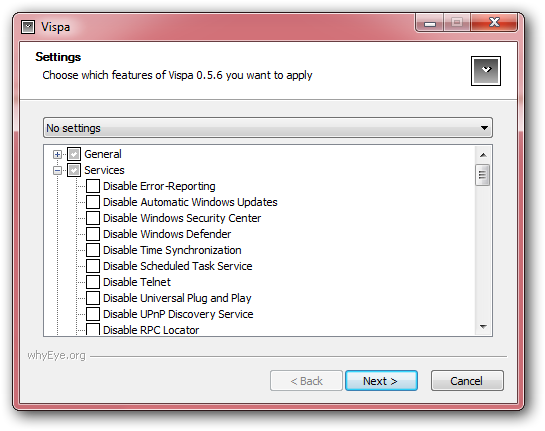Minimize the Vispa window
Image resolution: width=545 pixels, height=431 pixels.
tap(430, 23)
